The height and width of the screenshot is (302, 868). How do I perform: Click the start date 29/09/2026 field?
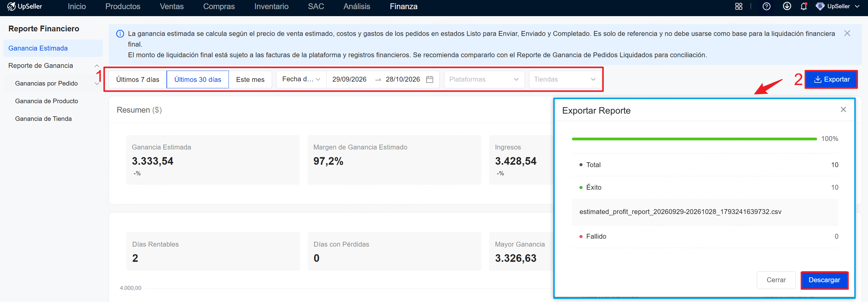point(349,79)
